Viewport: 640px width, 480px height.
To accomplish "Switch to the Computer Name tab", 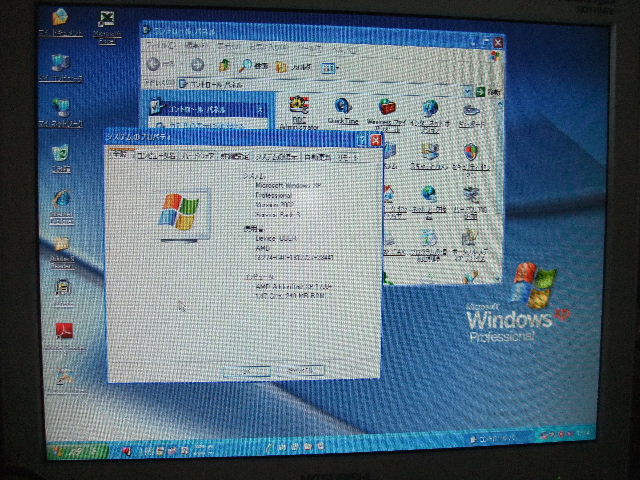I will pyautogui.click(x=156, y=156).
